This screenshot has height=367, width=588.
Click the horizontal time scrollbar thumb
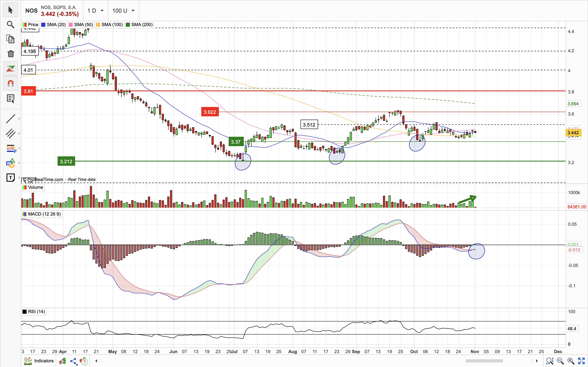[484, 361]
